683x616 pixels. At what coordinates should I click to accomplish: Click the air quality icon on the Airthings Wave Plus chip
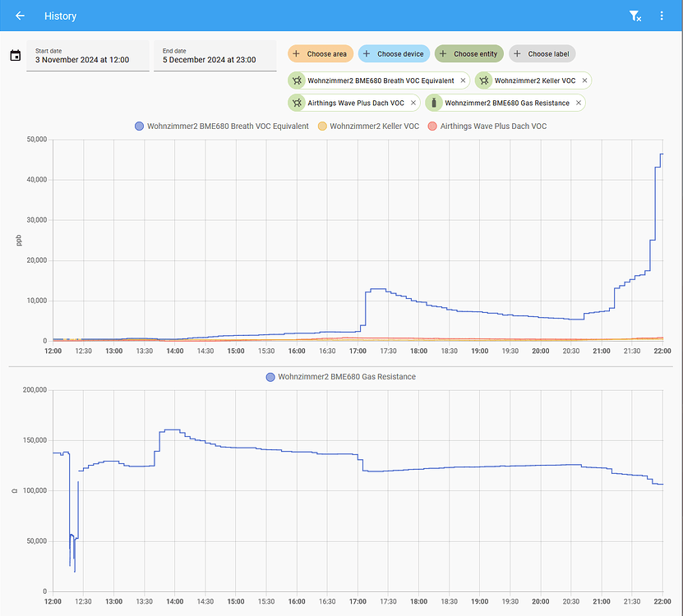(x=297, y=103)
